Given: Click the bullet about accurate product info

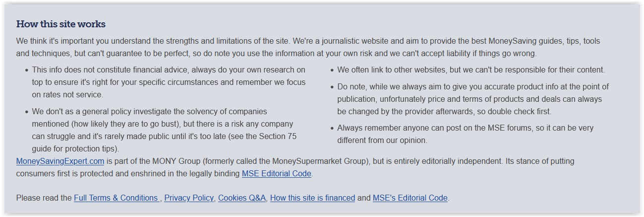Looking at the screenshot, I should [473, 99].
